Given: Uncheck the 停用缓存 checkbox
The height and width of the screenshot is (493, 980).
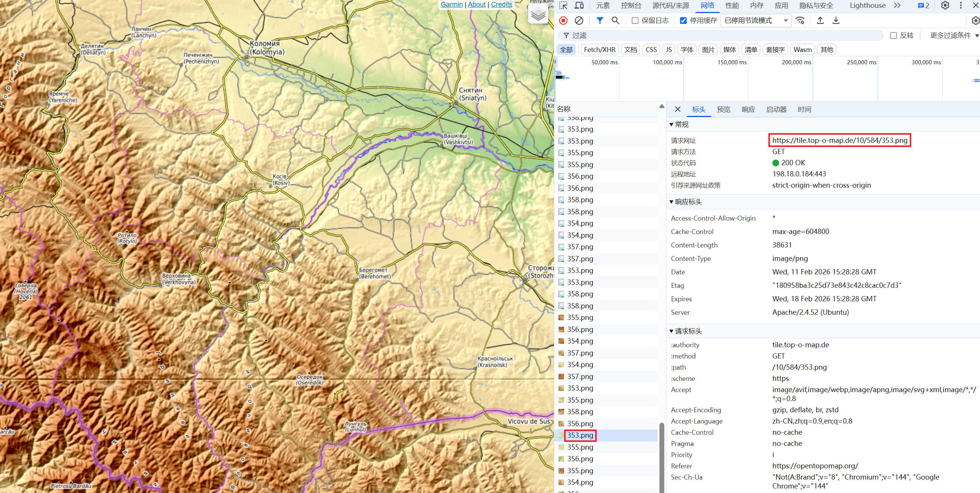Looking at the screenshot, I should click(x=683, y=21).
